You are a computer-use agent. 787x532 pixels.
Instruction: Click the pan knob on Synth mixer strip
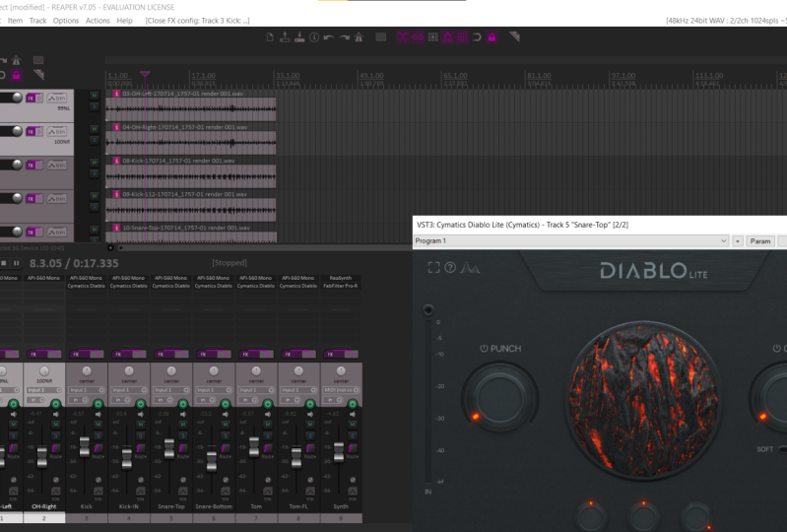(x=341, y=370)
